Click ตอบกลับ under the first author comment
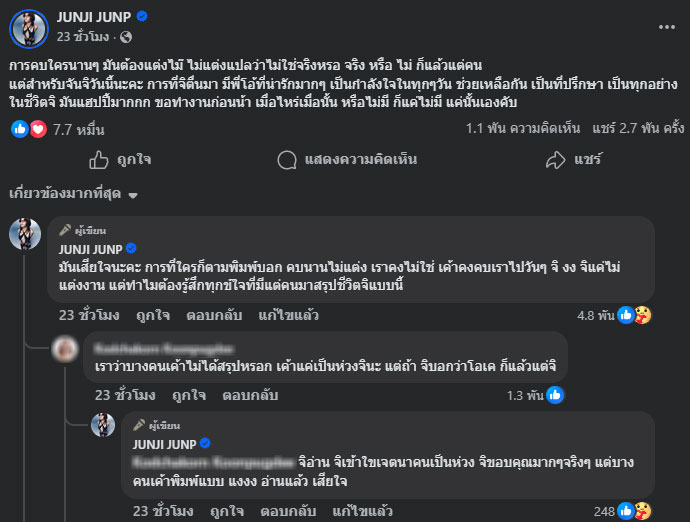The height and width of the screenshot is (522, 690). (214, 315)
